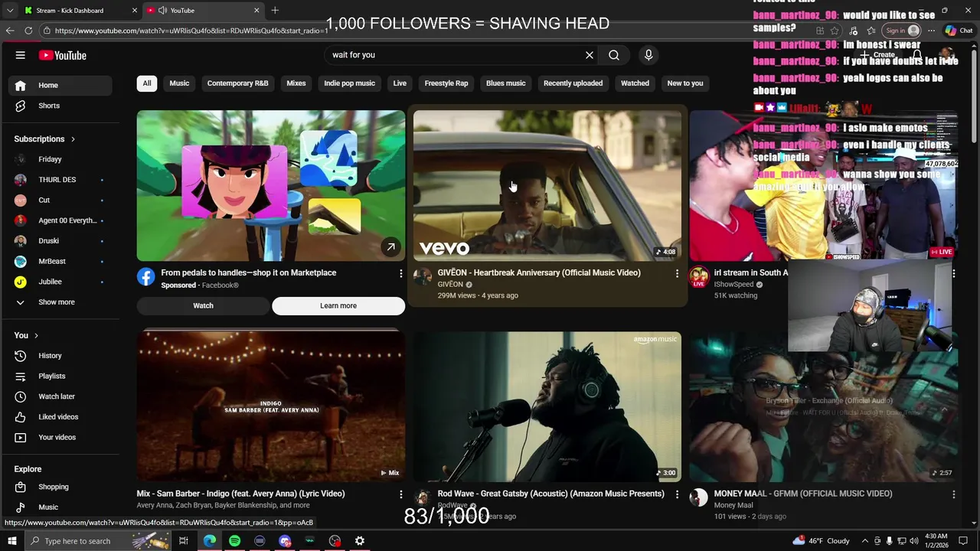Open Spotify from the taskbar
The image size is (980, 551).
point(234,541)
